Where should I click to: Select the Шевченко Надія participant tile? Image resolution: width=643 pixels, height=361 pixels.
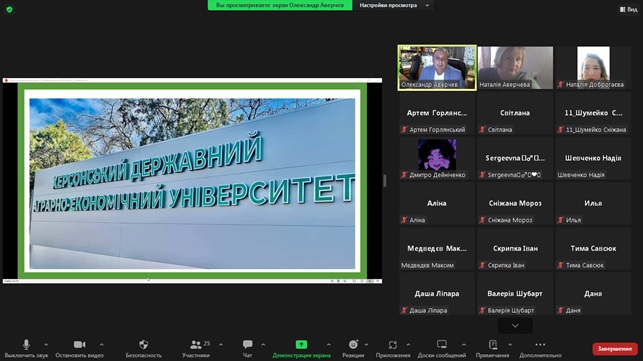(593, 158)
